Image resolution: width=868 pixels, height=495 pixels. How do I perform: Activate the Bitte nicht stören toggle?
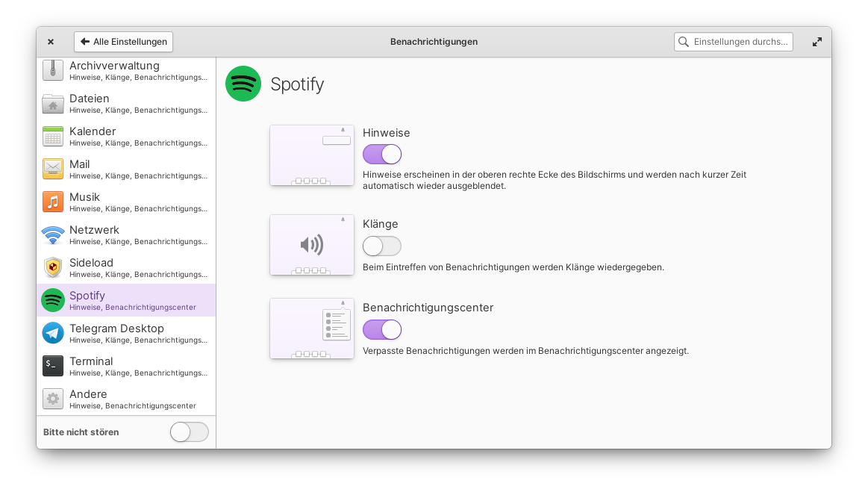(x=189, y=432)
